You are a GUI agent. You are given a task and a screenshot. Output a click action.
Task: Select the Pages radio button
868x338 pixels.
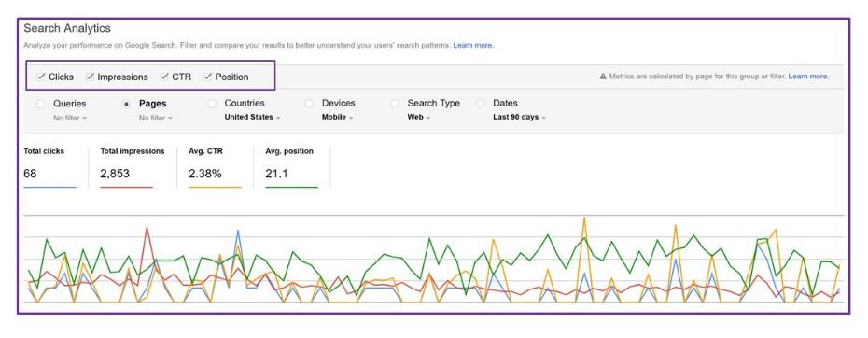pyautogui.click(x=126, y=104)
